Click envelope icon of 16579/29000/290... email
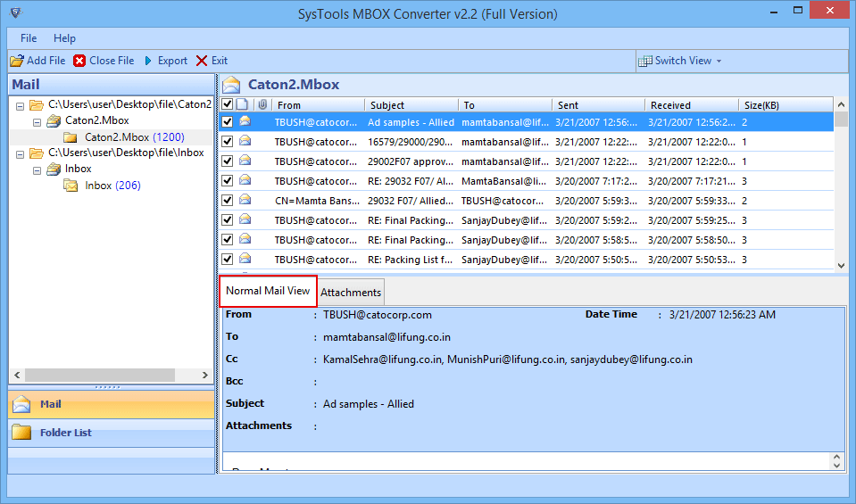This screenshot has width=856, height=504. (x=245, y=141)
